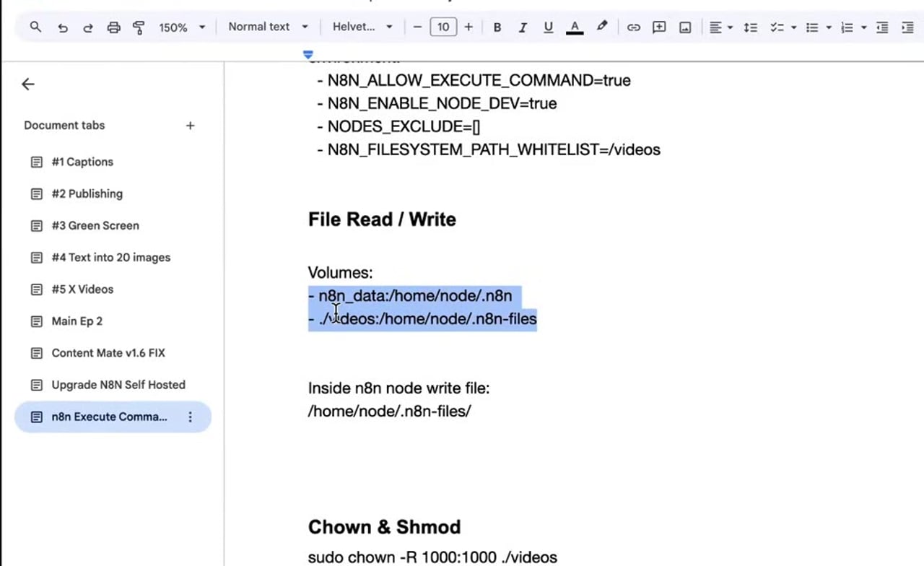Toggle underline formatting
The image size is (924, 566).
point(548,27)
